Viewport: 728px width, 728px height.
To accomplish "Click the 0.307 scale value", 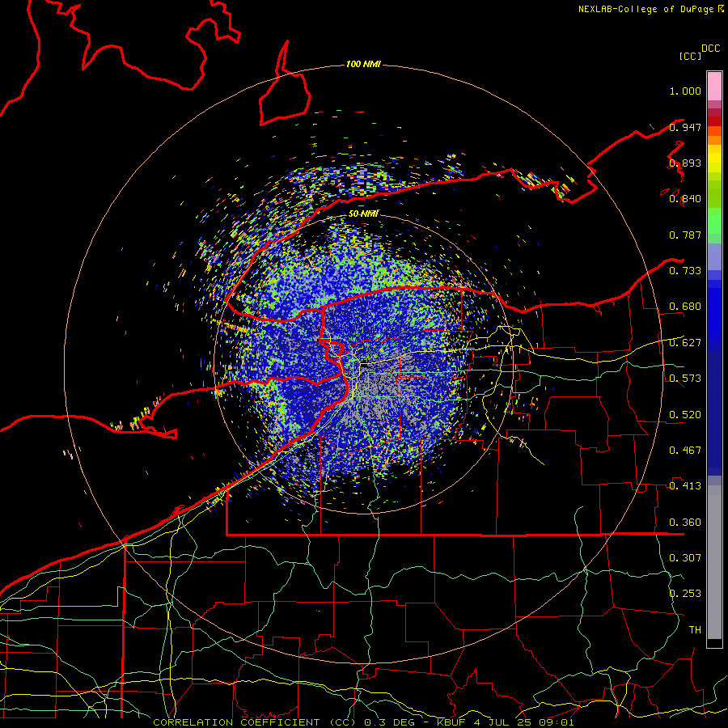I will 685,557.
